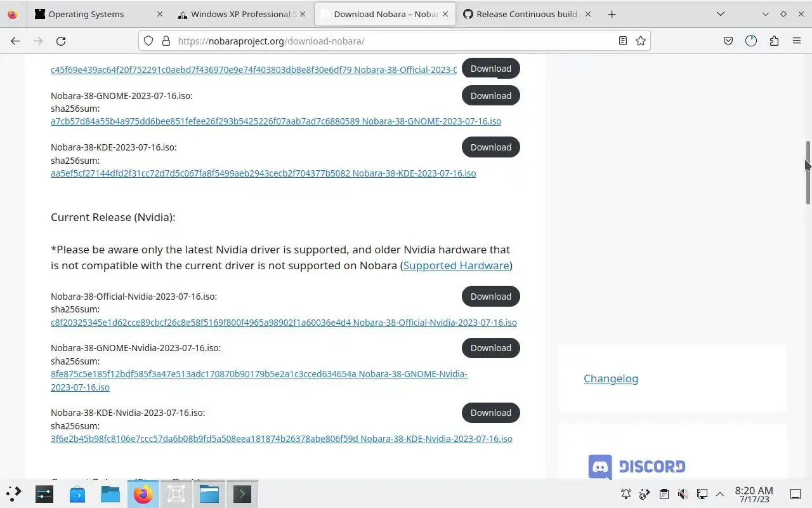The height and width of the screenshot is (508, 812).
Task: Click the address bar URL field
Action: pos(393,41)
